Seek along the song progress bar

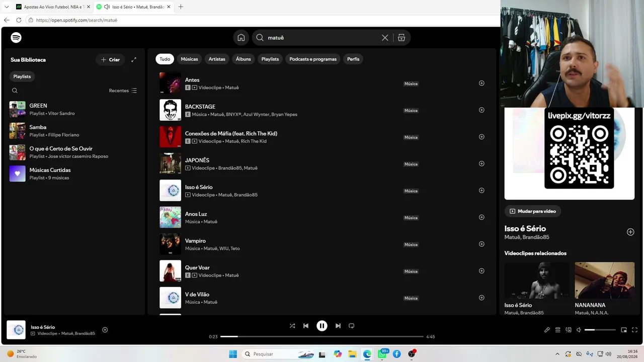tap(322, 336)
